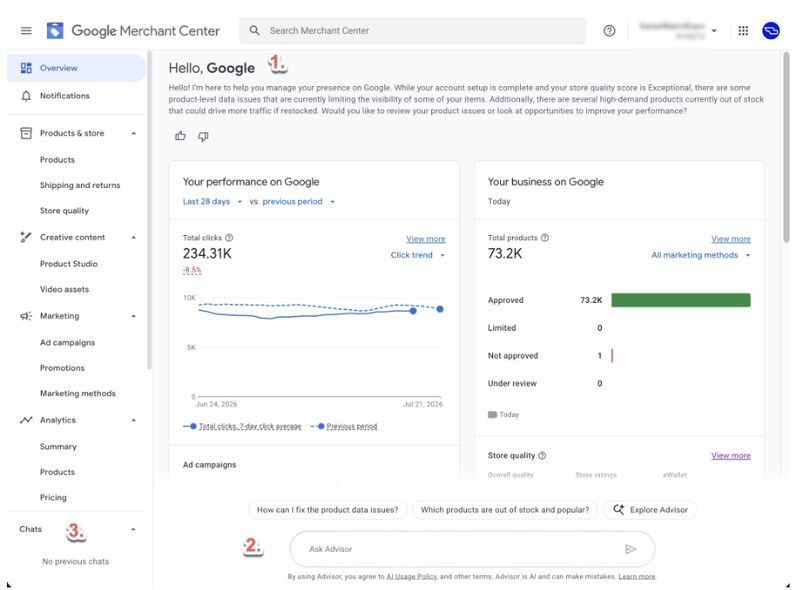This screenshot has width=800, height=590.
Task: Click the Overview dashboard icon
Action: 26,68
